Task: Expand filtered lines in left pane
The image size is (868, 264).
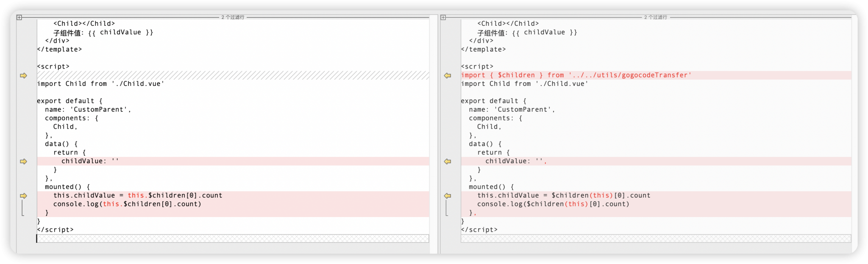Action: (19, 17)
